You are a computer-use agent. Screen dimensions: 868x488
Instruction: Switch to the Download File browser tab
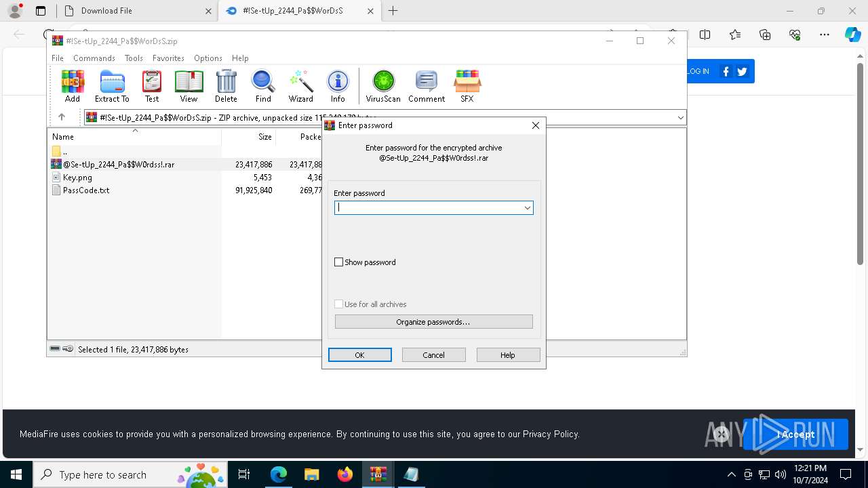click(x=136, y=11)
